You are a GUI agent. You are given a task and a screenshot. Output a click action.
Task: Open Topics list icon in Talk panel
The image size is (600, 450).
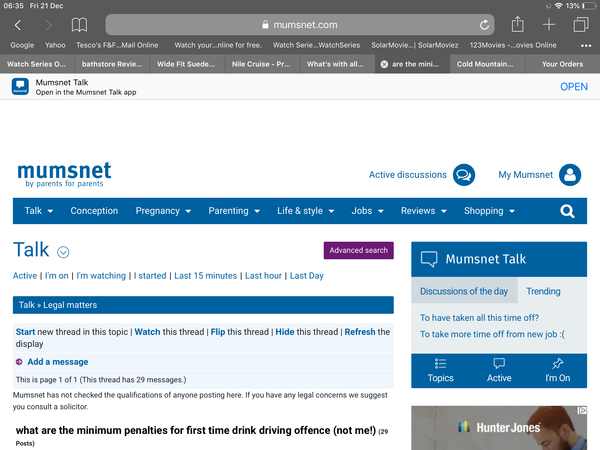point(441,364)
